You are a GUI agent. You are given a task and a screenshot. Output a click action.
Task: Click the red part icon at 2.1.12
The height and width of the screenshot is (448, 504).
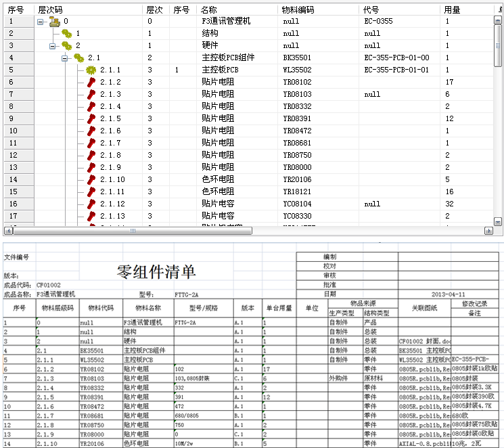point(91,204)
